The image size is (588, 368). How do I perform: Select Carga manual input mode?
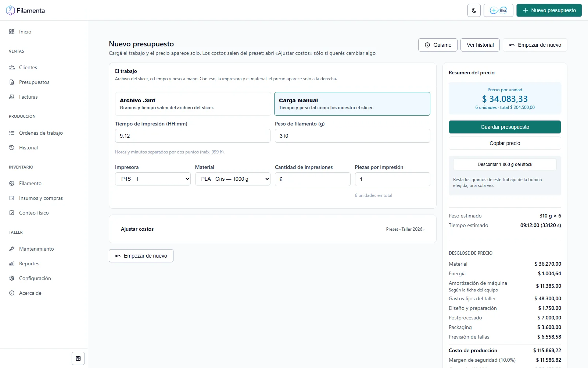[352, 104]
